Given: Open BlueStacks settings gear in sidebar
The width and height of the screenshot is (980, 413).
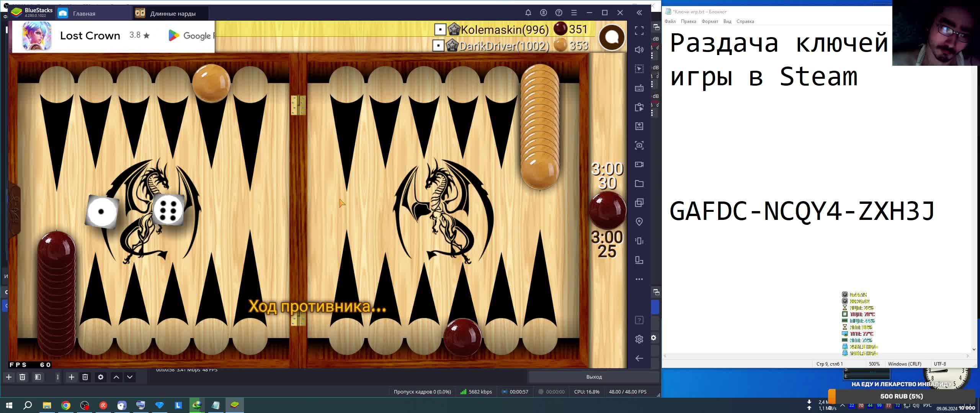Looking at the screenshot, I should (x=639, y=339).
